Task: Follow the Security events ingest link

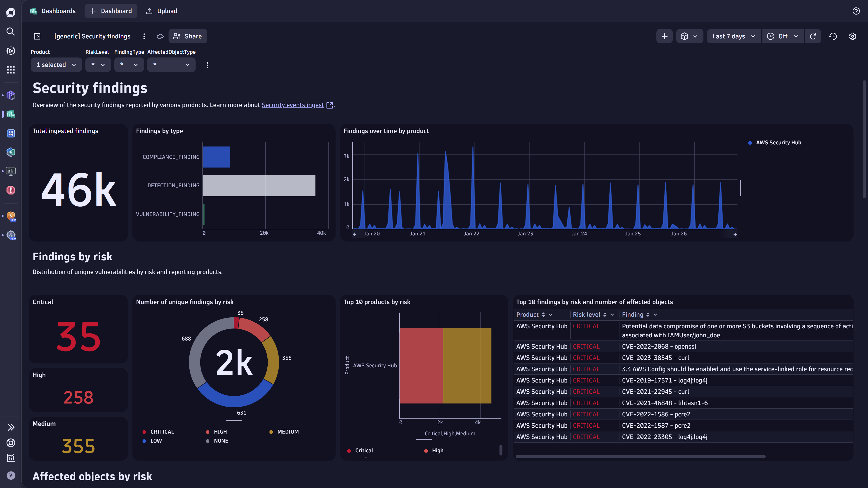Action: click(x=292, y=105)
